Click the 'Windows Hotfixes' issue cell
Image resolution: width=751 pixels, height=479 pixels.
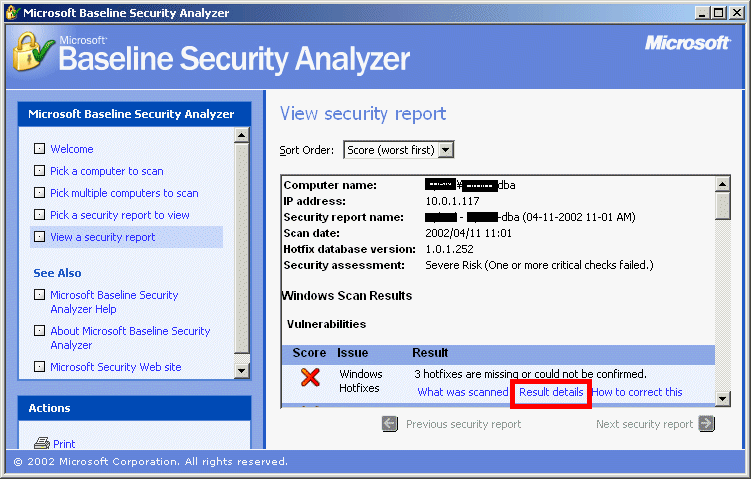tap(361, 381)
